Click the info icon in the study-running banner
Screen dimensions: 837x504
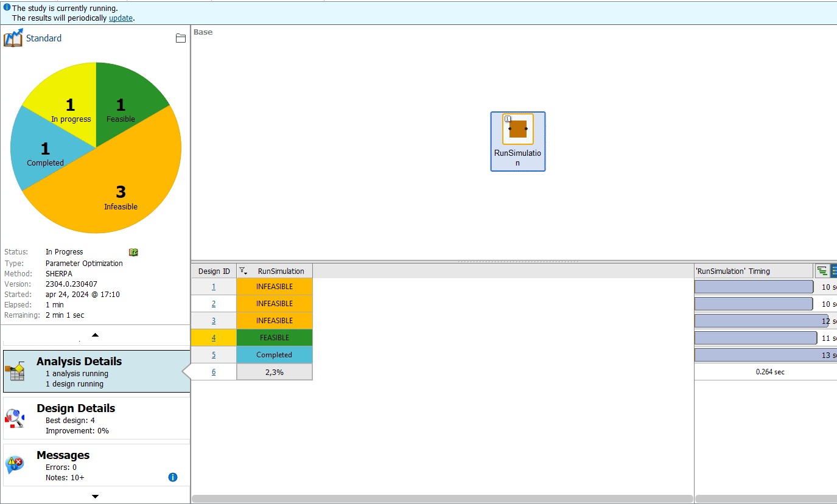(7, 8)
